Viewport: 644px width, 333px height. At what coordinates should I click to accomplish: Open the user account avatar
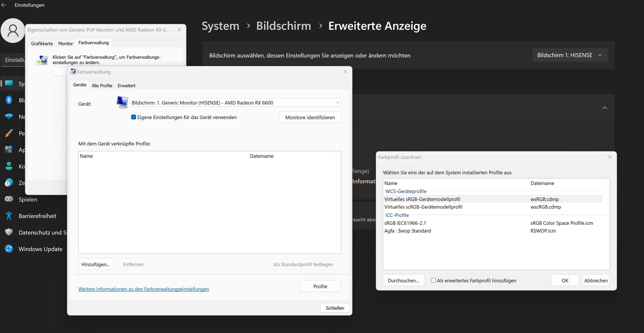[x=13, y=30]
